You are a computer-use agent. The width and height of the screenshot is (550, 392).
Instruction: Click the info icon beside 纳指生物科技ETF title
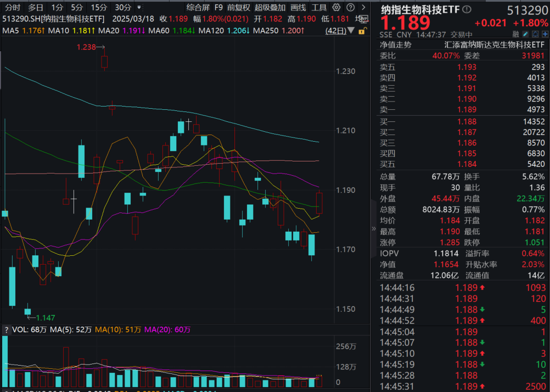pyautogui.click(x=467, y=10)
